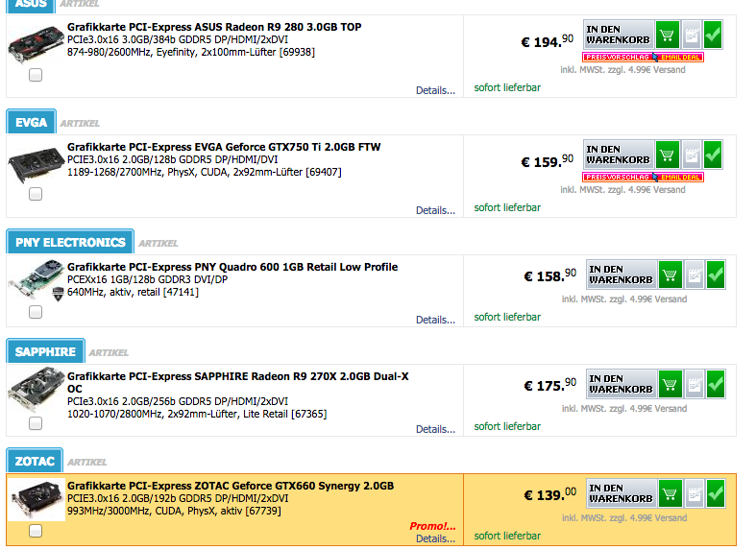Click the cart icon for ASUS Radeon R9 280
The image size is (756, 550).
(670, 36)
